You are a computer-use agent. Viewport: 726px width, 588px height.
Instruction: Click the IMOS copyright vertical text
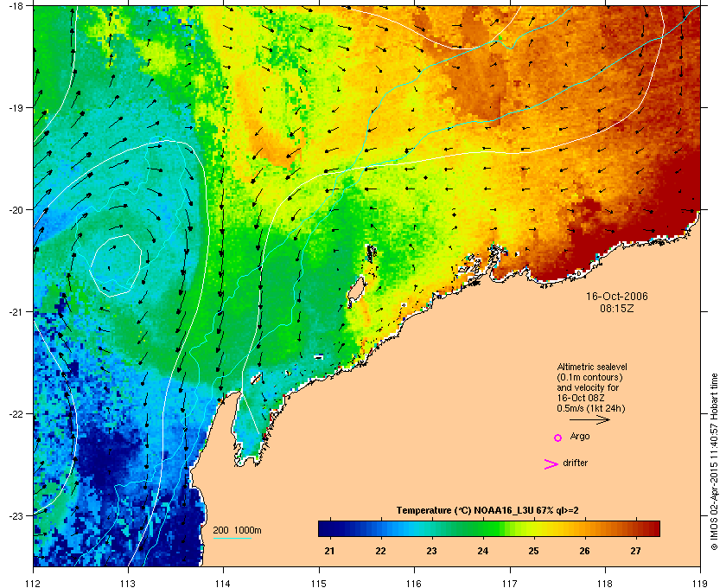tap(714, 460)
